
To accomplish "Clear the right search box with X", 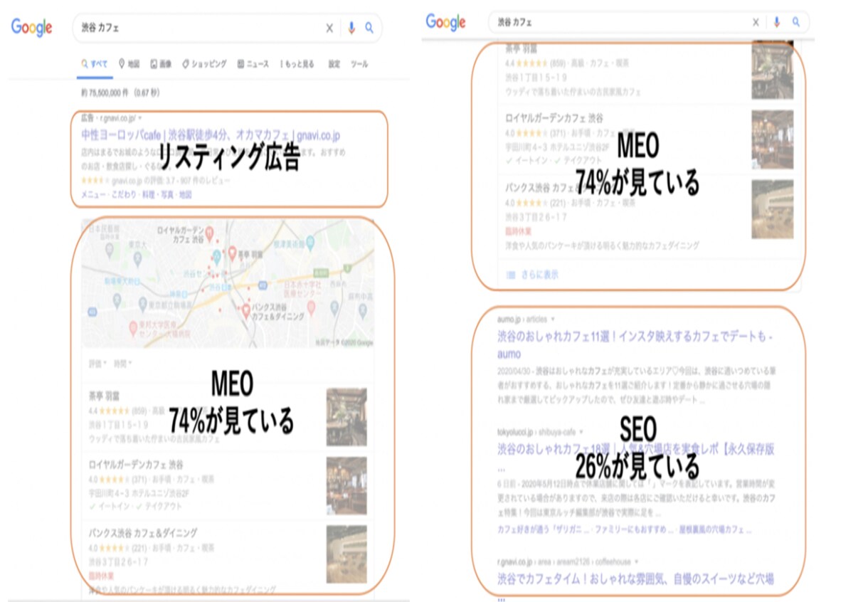I will (756, 23).
